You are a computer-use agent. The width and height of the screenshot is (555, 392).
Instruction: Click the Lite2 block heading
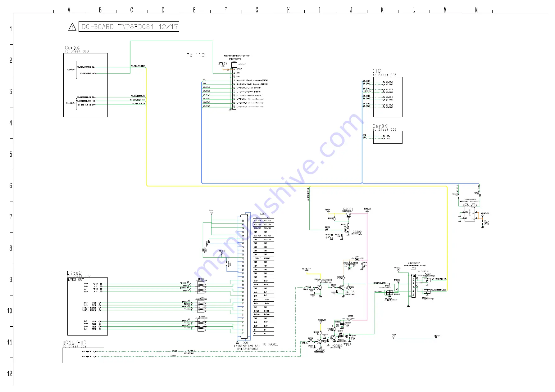(x=74, y=273)
